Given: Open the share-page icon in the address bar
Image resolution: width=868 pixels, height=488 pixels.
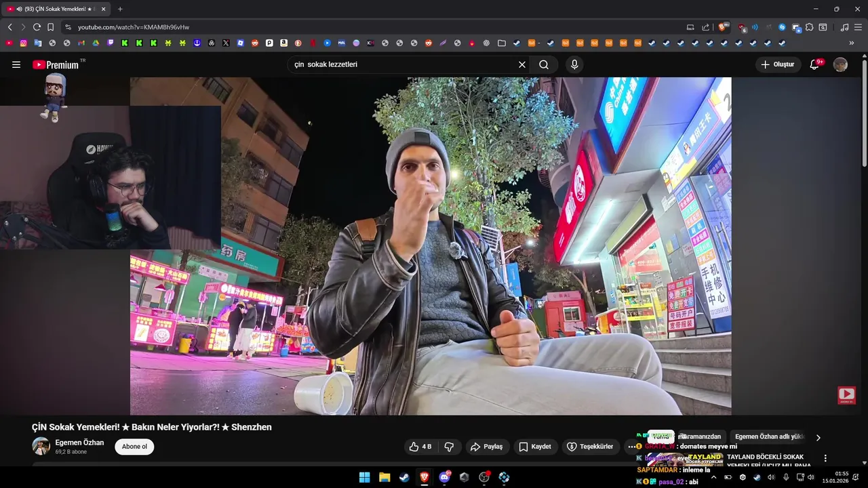Looking at the screenshot, I should [705, 27].
